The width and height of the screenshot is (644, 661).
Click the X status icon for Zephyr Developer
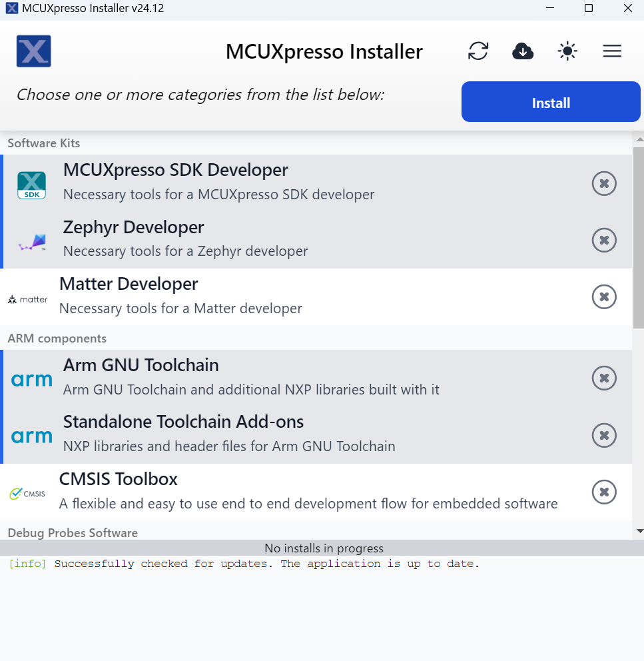pos(604,240)
